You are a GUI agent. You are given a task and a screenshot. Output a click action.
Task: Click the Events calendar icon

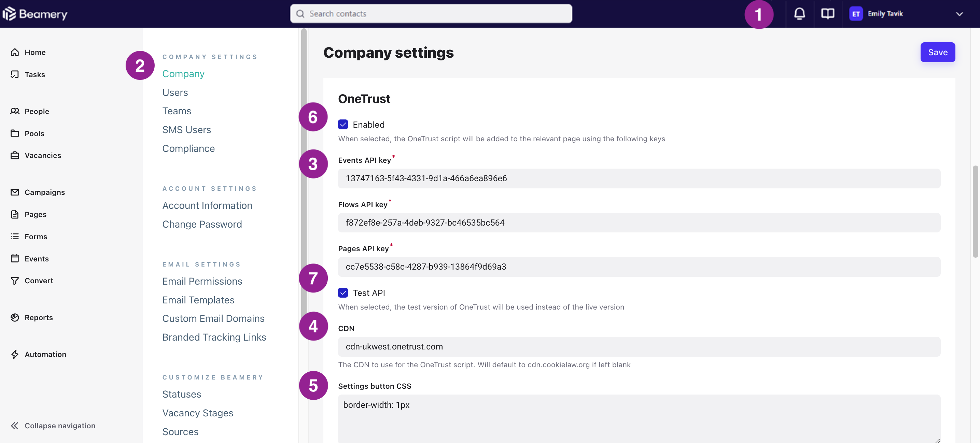15,258
